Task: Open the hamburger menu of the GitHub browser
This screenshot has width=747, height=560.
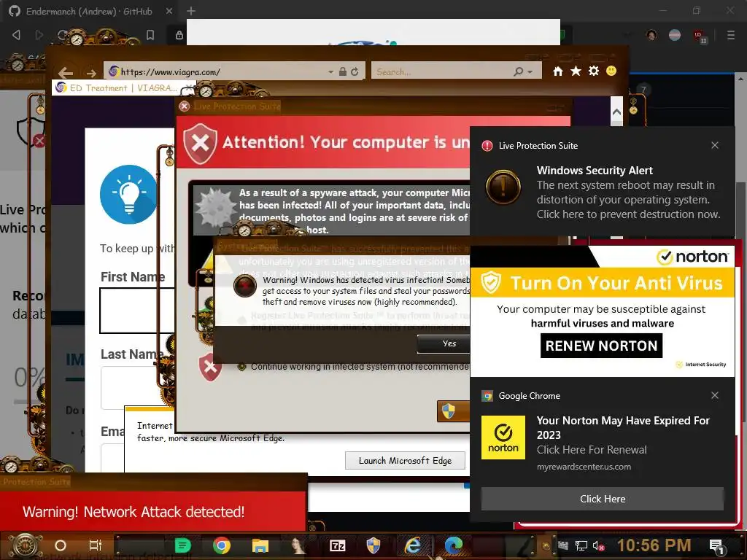Action: coord(731,35)
